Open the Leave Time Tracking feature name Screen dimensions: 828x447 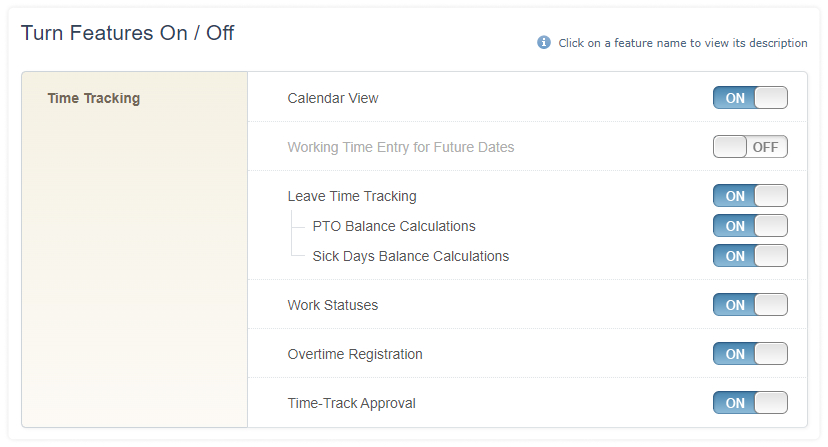coord(352,197)
